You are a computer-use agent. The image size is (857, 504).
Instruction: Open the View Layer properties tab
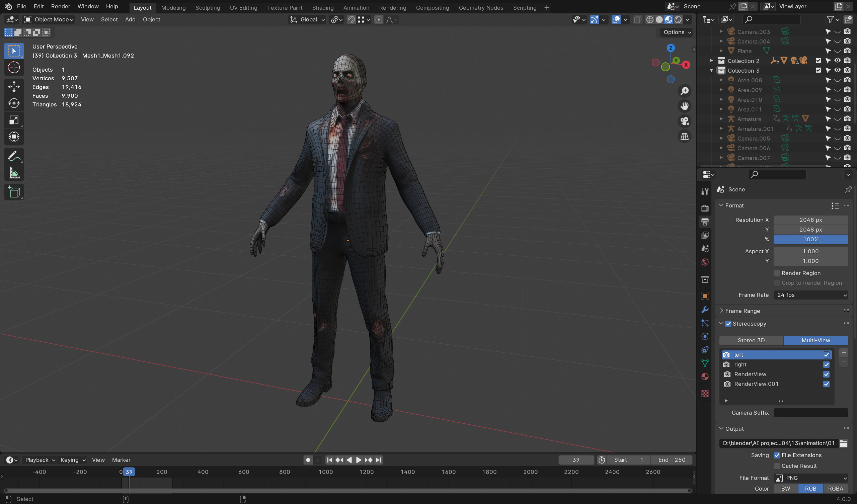pyautogui.click(x=705, y=235)
